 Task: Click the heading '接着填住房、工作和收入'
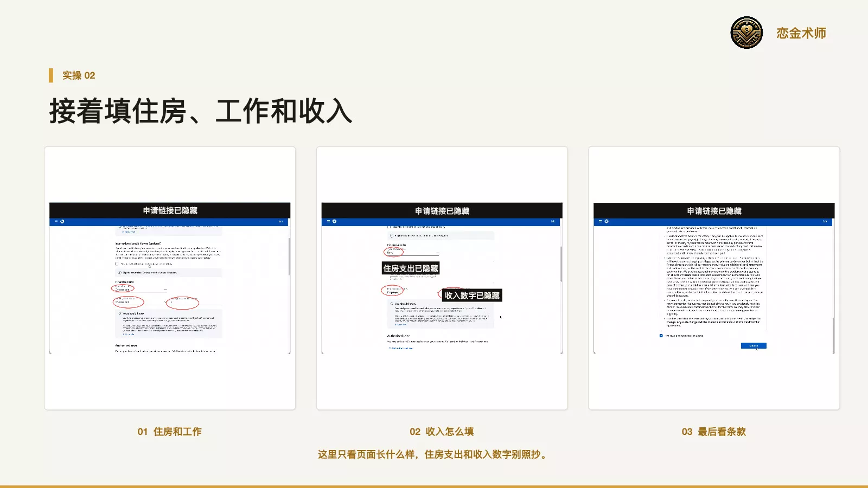click(x=201, y=111)
